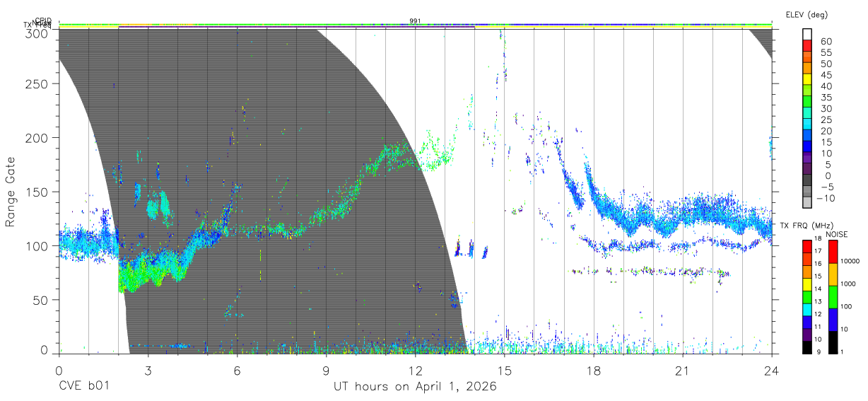The image size is (868, 401).
Task: Click the "3" hour tick on x-axis
Action: pos(148,371)
